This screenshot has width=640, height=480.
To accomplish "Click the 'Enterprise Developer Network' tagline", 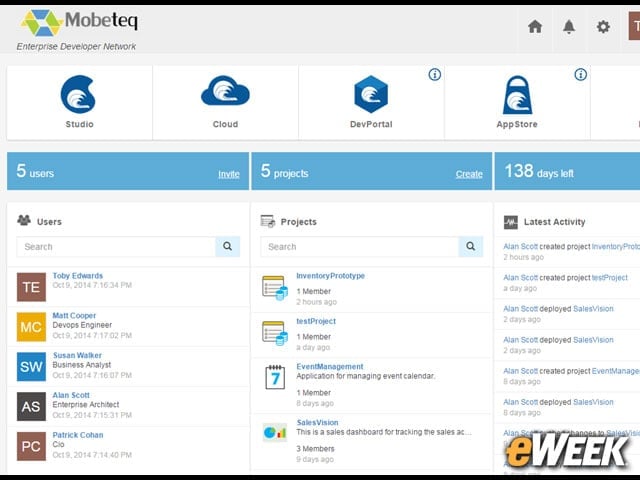I will point(76,47).
